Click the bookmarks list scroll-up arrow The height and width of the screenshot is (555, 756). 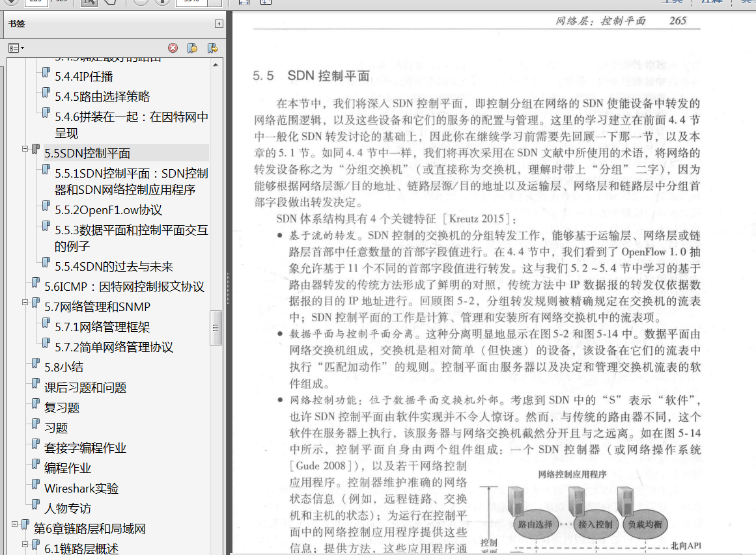(x=216, y=64)
